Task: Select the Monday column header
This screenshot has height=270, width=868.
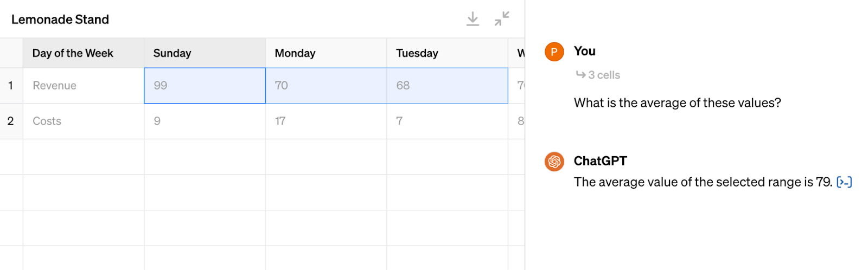Action: 326,53
